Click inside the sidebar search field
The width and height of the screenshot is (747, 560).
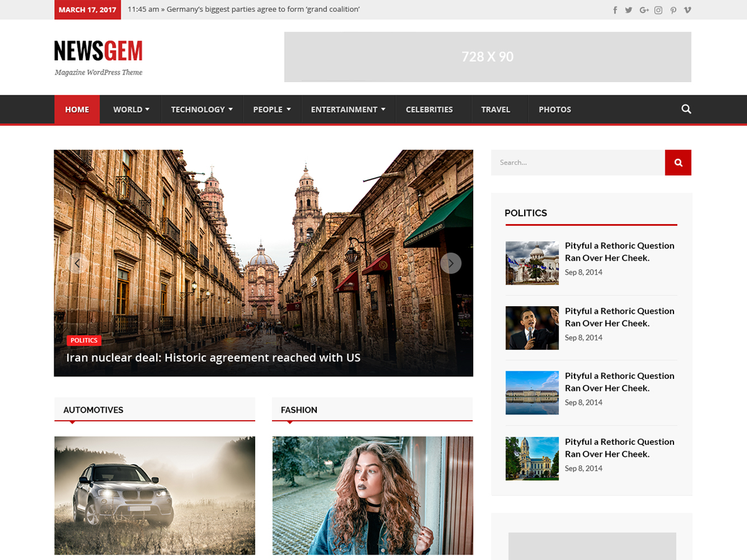[578, 162]
